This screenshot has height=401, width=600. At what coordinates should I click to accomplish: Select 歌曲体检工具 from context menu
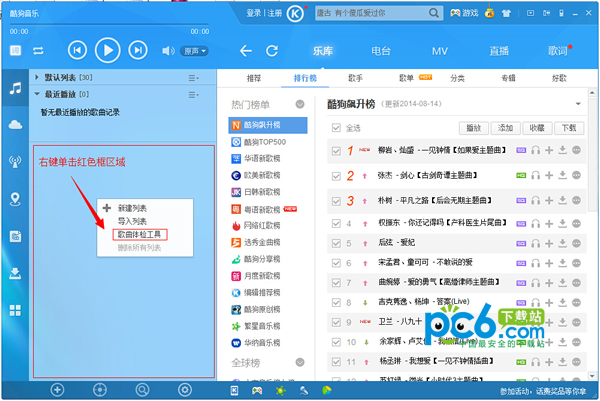(140, 234)
